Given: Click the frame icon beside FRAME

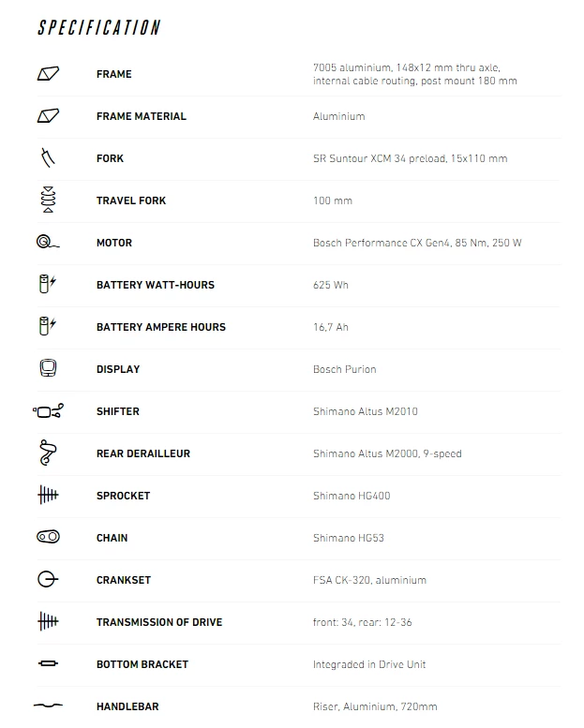Looking at the screenshot, I should click(x=48, y=74).
